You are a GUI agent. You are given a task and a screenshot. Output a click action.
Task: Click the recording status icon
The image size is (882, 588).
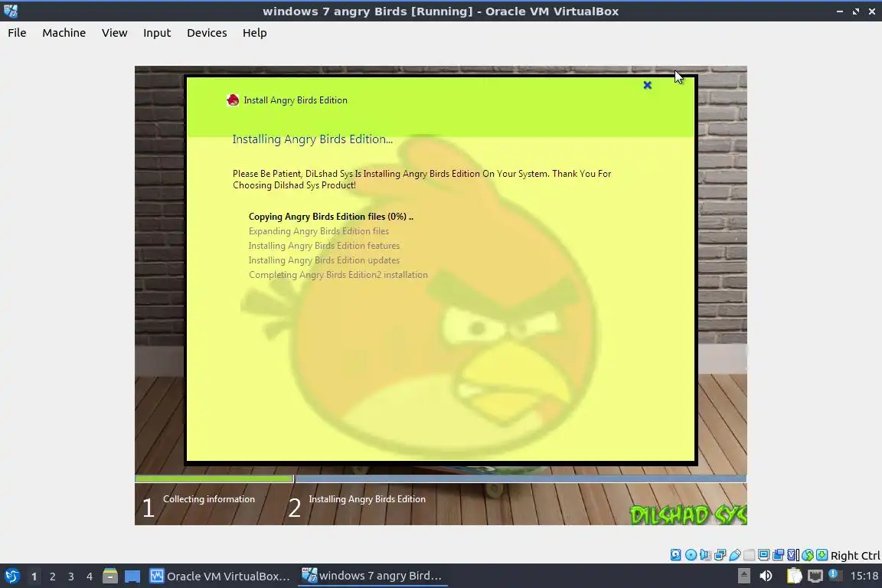[779, 555]
